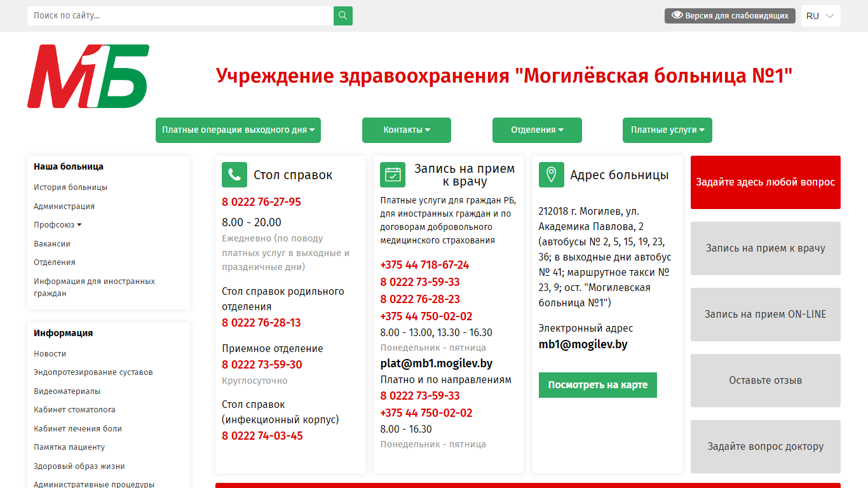Screen dimensions: 868x488
Task: Click the gray Запись на прием к врачу button
Action: [766, 248]
